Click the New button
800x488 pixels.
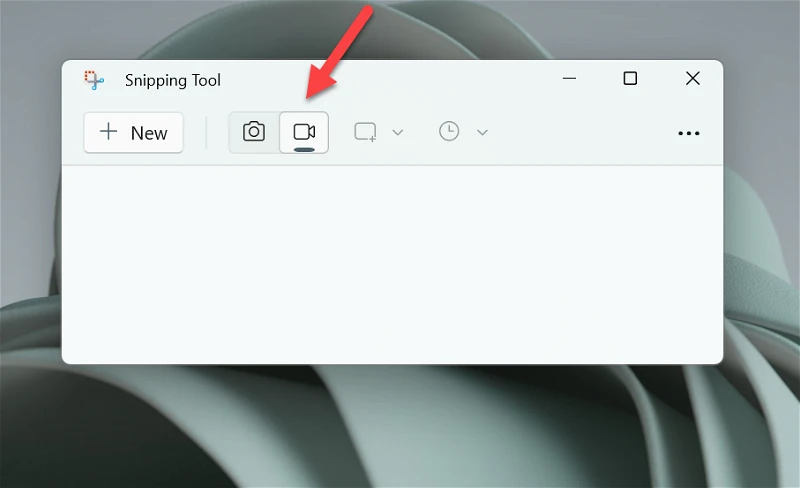[134, 133]
